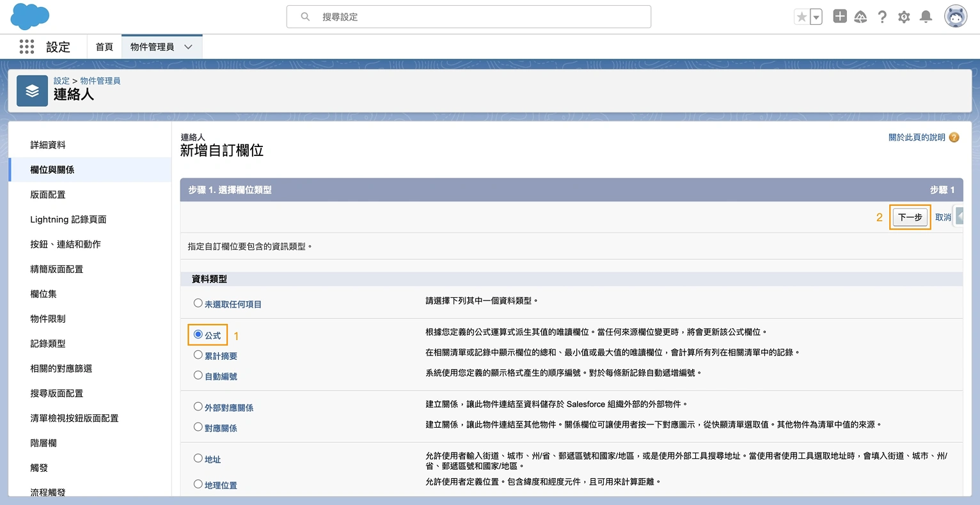Open the notifications bell

pos(926,16)
